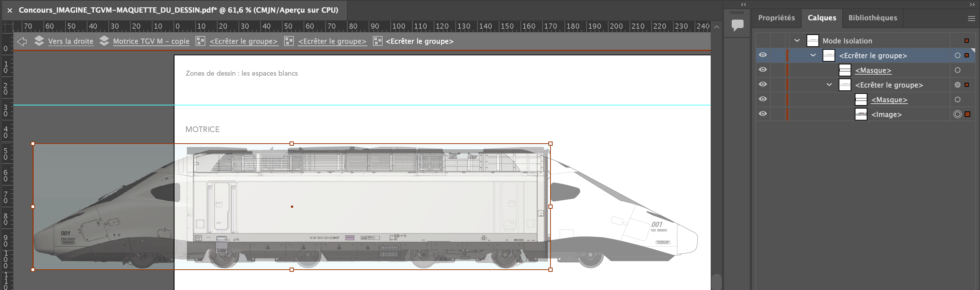Click the orange selection color square of <Image>

pyautogui.click(x=967, y=114)
